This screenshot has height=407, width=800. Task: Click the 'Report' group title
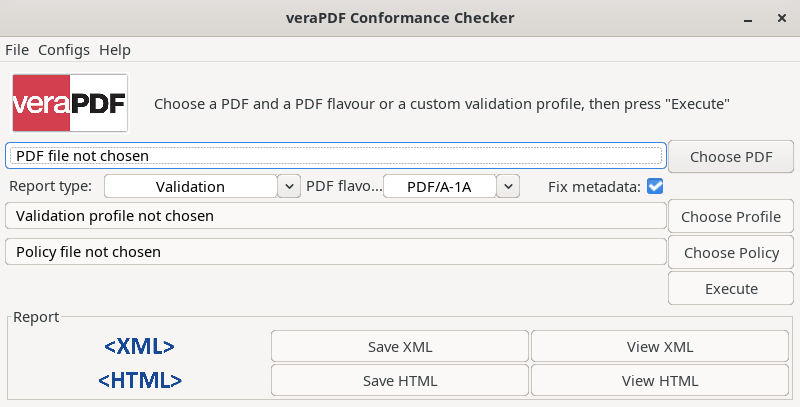[36, 317]
